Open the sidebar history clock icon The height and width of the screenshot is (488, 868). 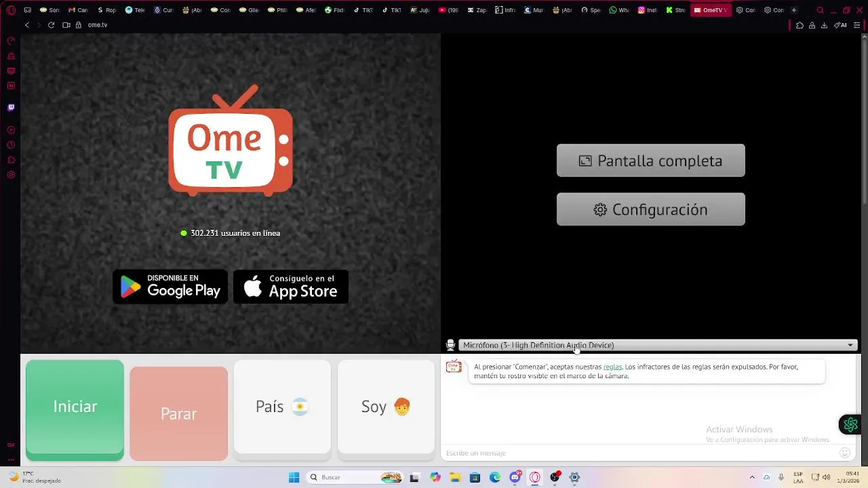tap(11, 145)
